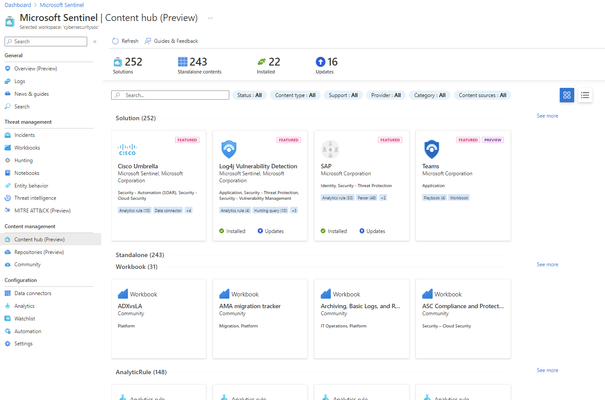This screenshot has height=400, width=605.
Task: Click Installed indicator on SAP card
Action: (334, 231)
